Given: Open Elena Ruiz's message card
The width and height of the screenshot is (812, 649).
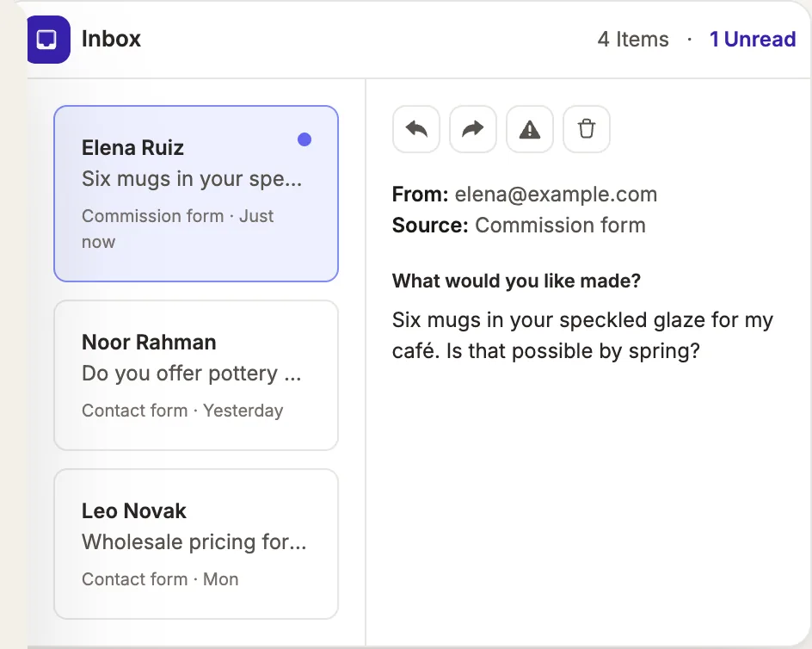Looking at the screenshot, I should [x=196, y=194].
